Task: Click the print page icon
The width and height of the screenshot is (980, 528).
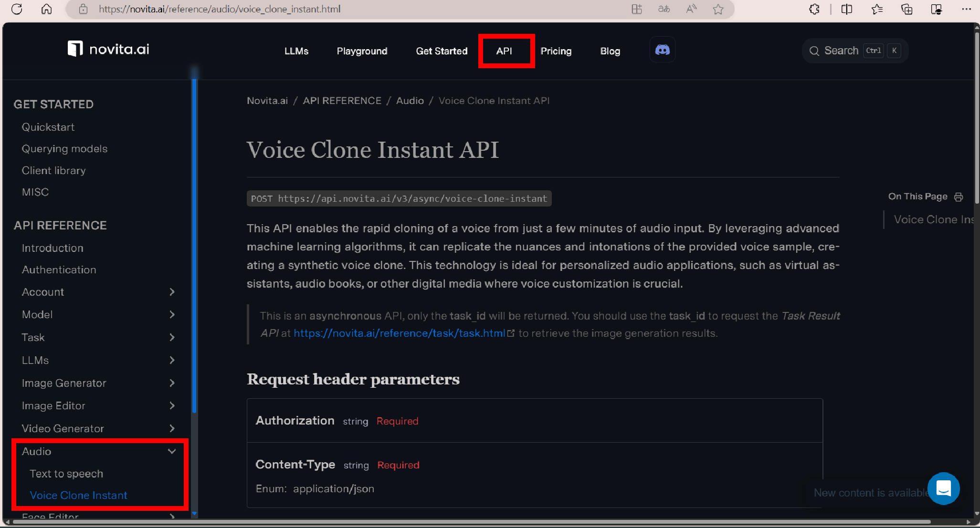Action: (x=959, y=197)
